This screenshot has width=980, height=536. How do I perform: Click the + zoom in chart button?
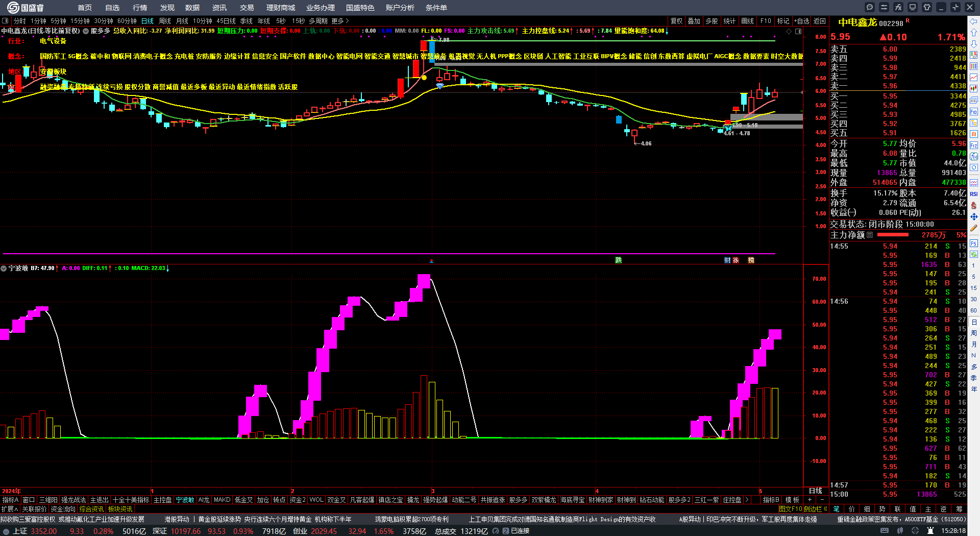pos(810,500)
